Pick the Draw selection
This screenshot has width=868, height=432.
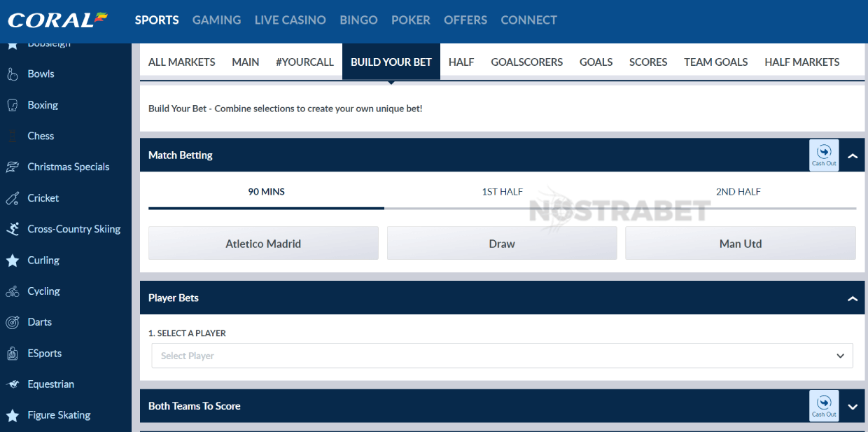coord(502,244)
